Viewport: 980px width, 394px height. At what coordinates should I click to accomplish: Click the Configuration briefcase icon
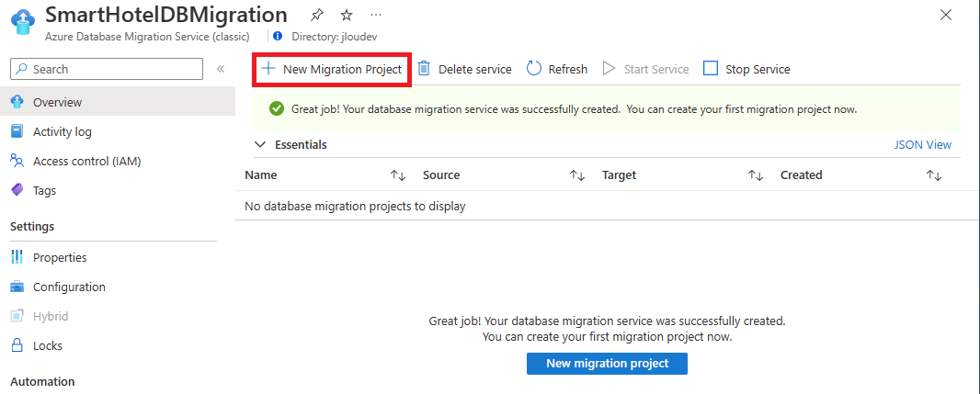tap(17, 287)
